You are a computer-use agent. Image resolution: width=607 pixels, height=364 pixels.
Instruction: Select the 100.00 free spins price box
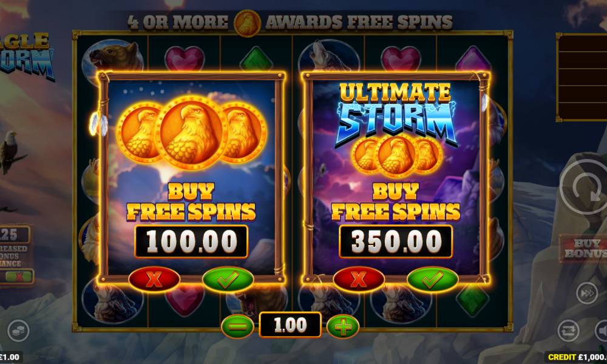click(191, 241)
